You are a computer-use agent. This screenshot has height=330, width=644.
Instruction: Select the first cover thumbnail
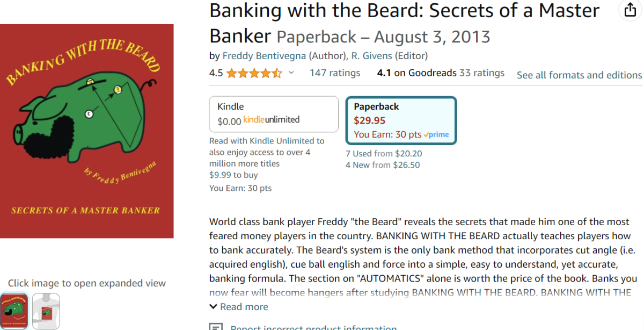14,311
